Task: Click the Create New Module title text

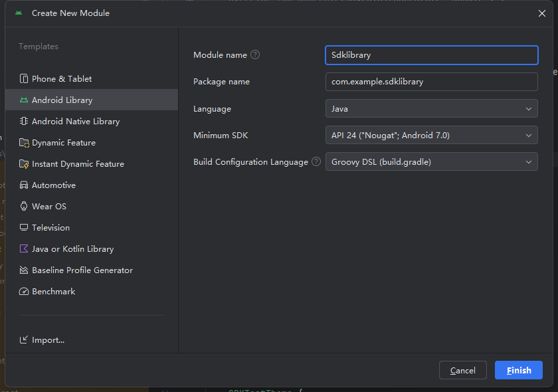Action: tap(70, 13)
